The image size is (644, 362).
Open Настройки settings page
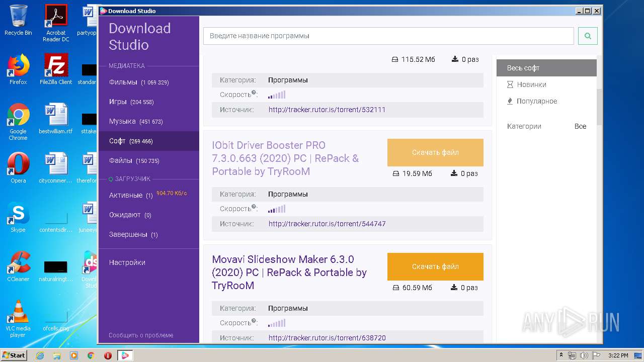pyautogui.click(x=127, y=262)
